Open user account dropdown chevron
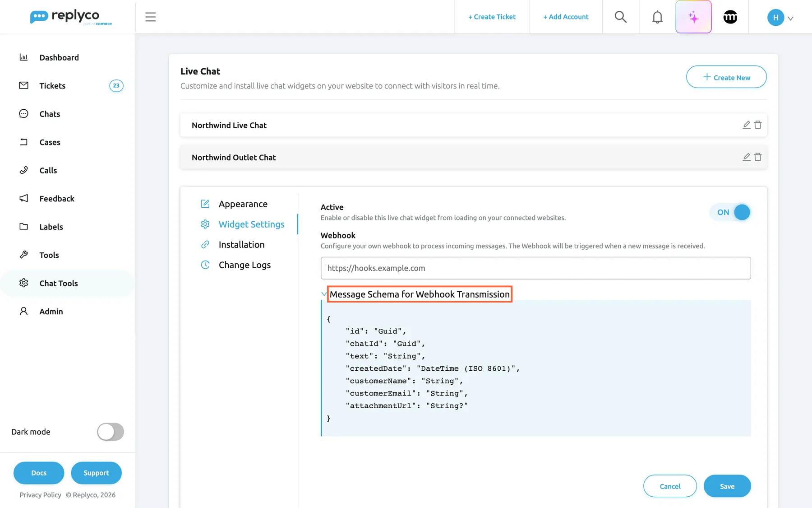The height and width of the screenshot is (508, 812). [790, 19]
